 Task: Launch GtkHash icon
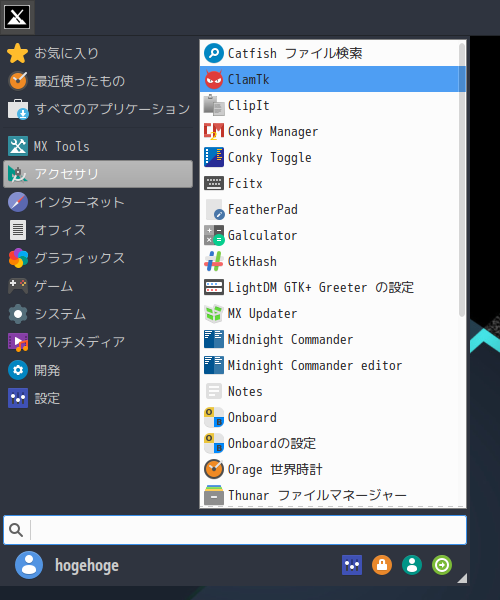click(x=214, y=261)
